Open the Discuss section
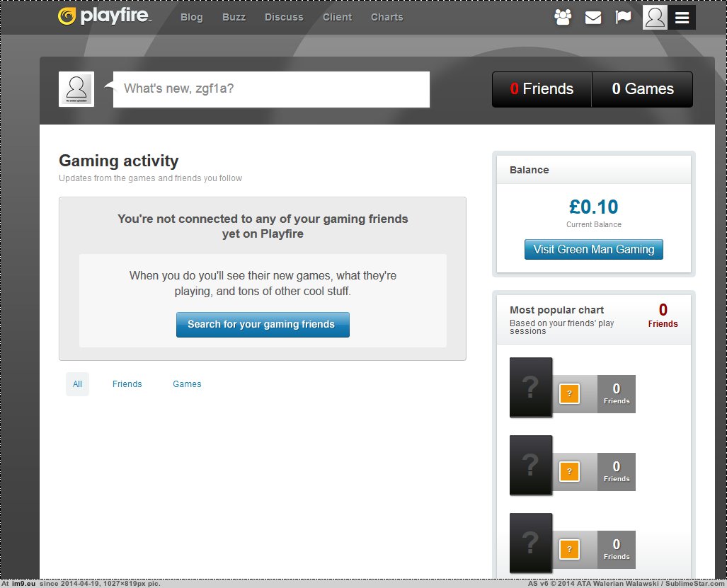727x588 pixels. 284,17
